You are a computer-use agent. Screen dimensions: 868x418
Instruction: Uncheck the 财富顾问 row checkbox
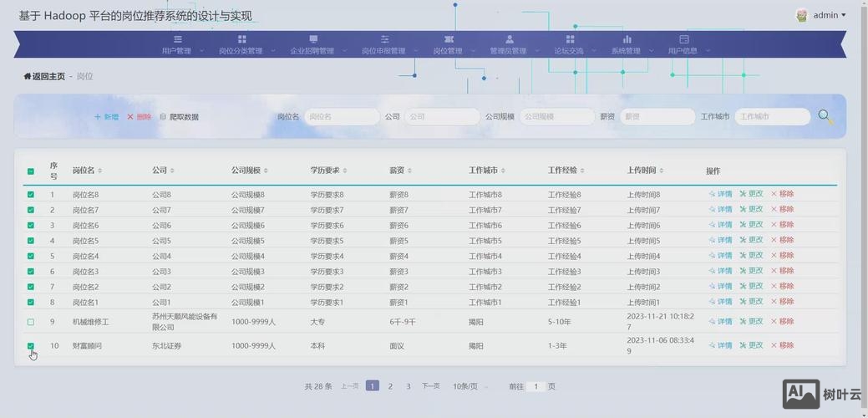(31, 345)
